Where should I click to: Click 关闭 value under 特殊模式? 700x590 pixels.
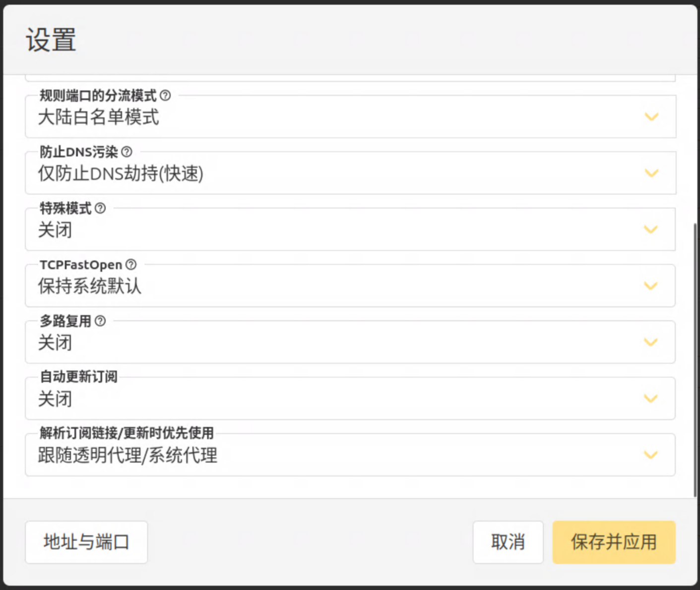[x=55, y=230]
